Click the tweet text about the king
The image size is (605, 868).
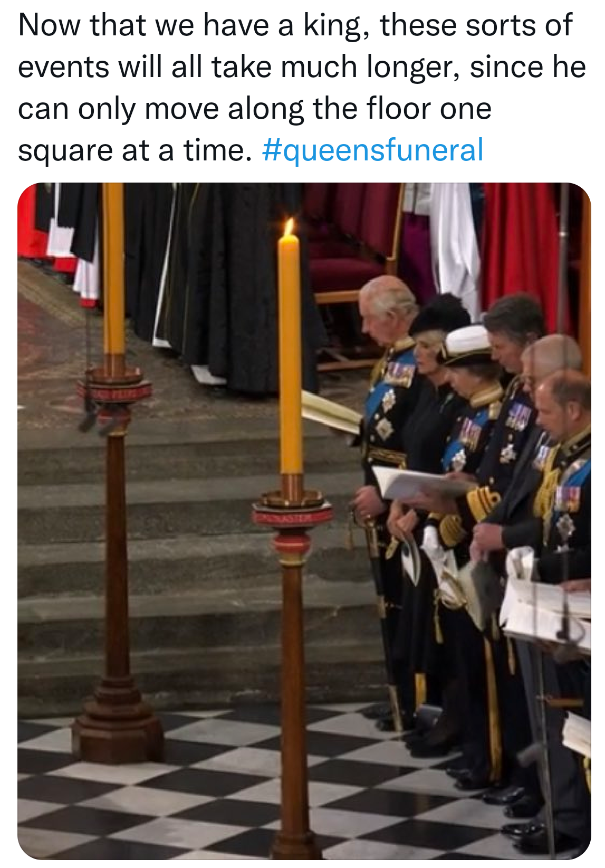click(x=302, y=88)
